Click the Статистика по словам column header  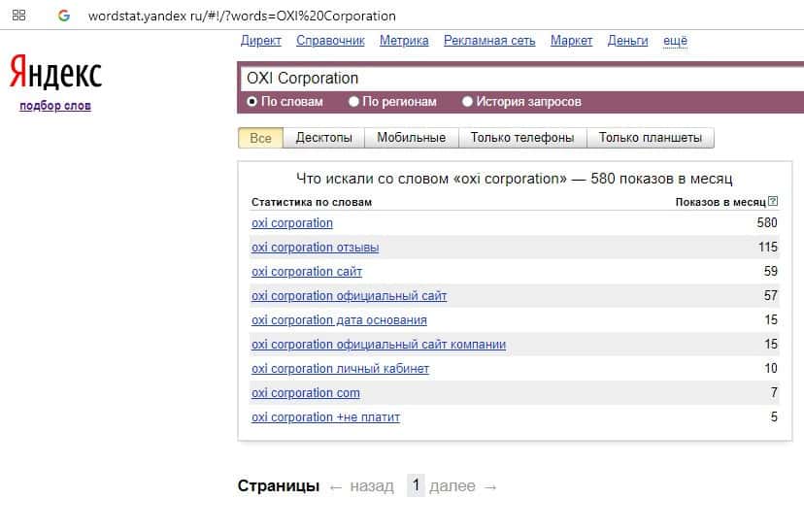click(x=312, y=202)
